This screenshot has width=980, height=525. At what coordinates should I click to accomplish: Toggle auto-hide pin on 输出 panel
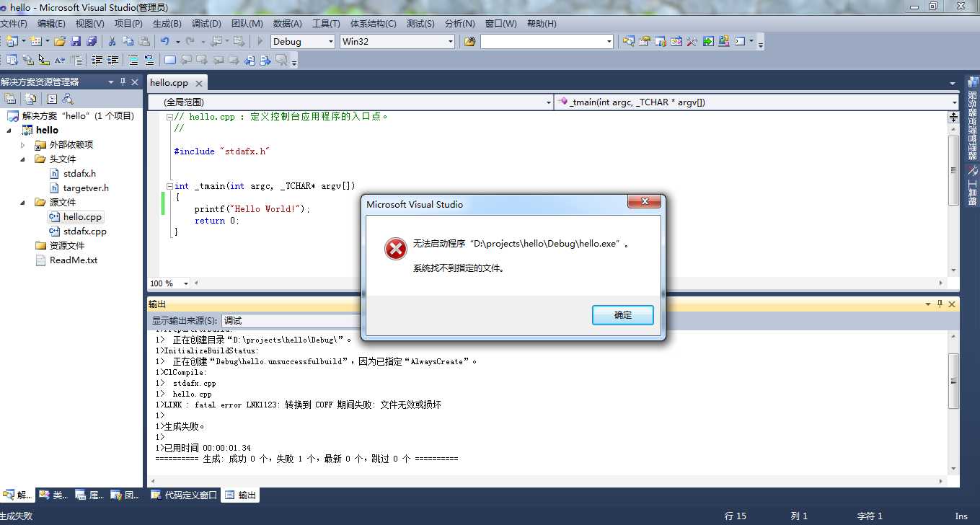point(940,304)
